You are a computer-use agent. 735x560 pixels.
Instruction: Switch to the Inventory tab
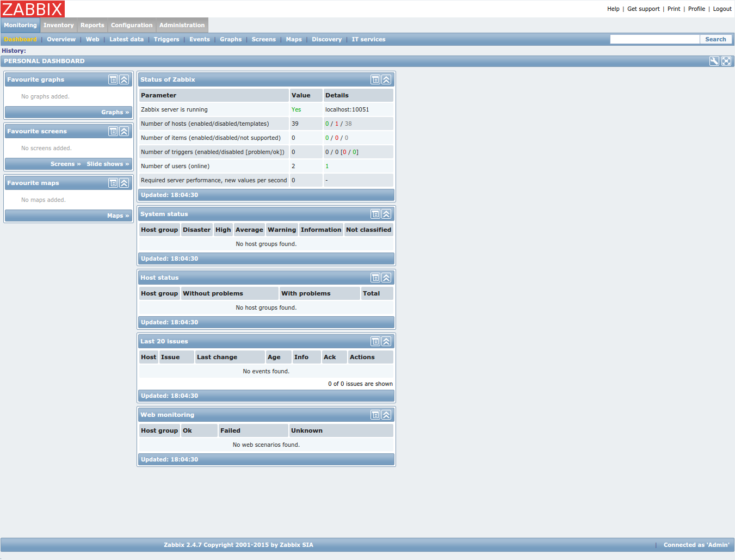[59, 25]
